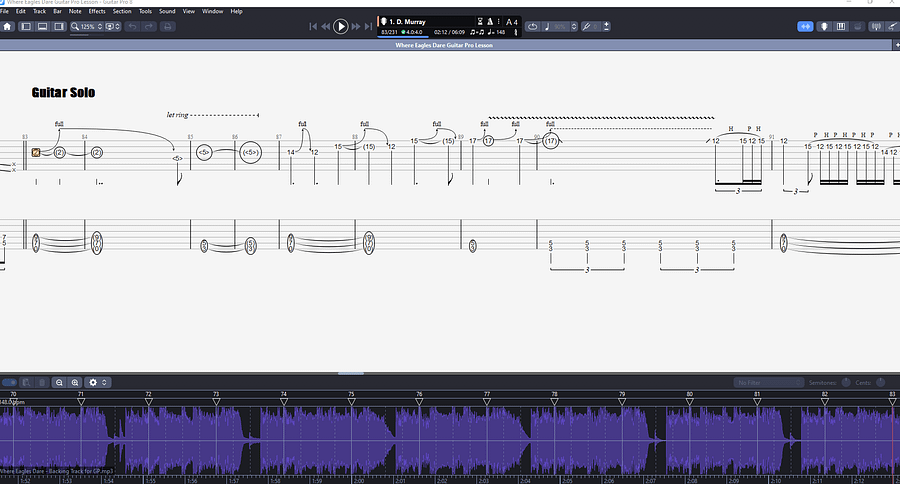Open the View menu
The height and width of the screenshot is (484, 900).
(x=189, y=11)
